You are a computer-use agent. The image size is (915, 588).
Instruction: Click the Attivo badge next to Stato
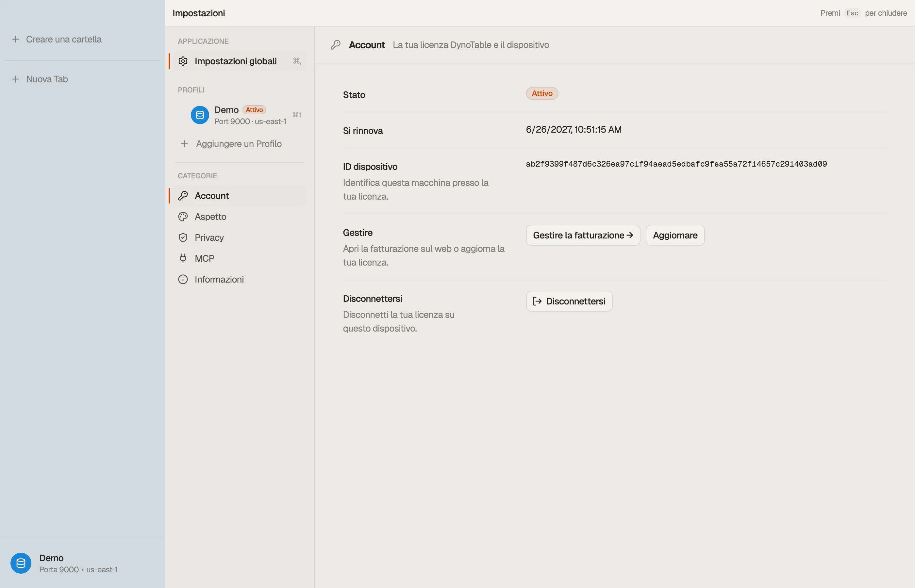click(542, 93)
